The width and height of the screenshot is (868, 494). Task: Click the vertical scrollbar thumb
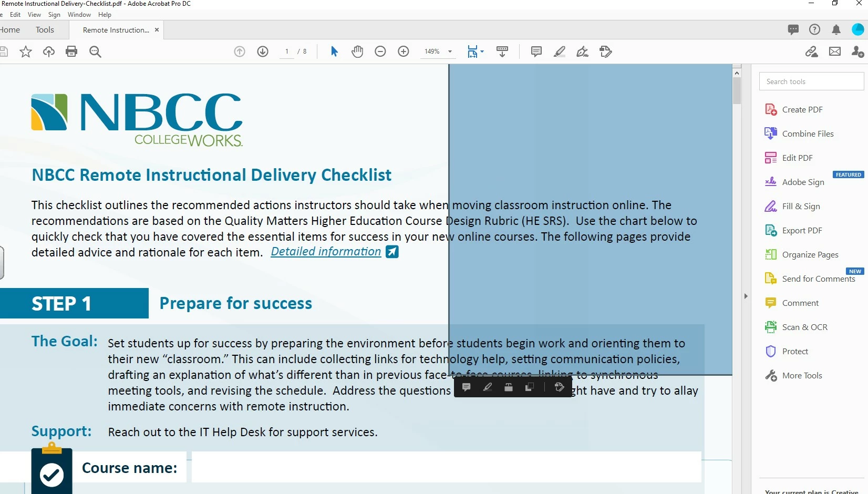(737, 90)
